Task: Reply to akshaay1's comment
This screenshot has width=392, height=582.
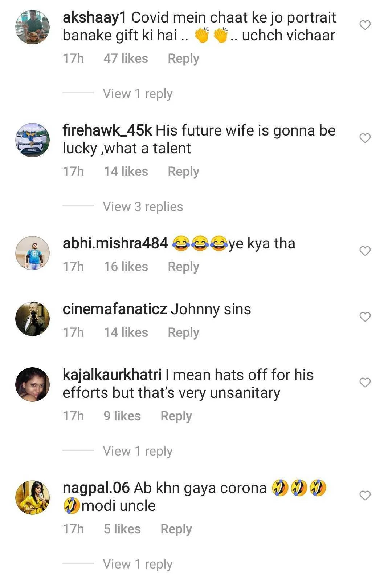Action: pos(183,58)
